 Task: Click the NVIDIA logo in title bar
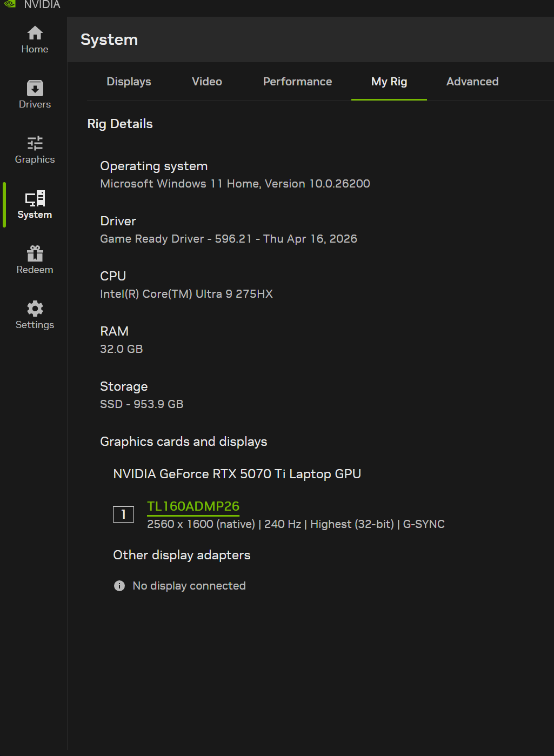pyautogui.click(x=9, y=4)
